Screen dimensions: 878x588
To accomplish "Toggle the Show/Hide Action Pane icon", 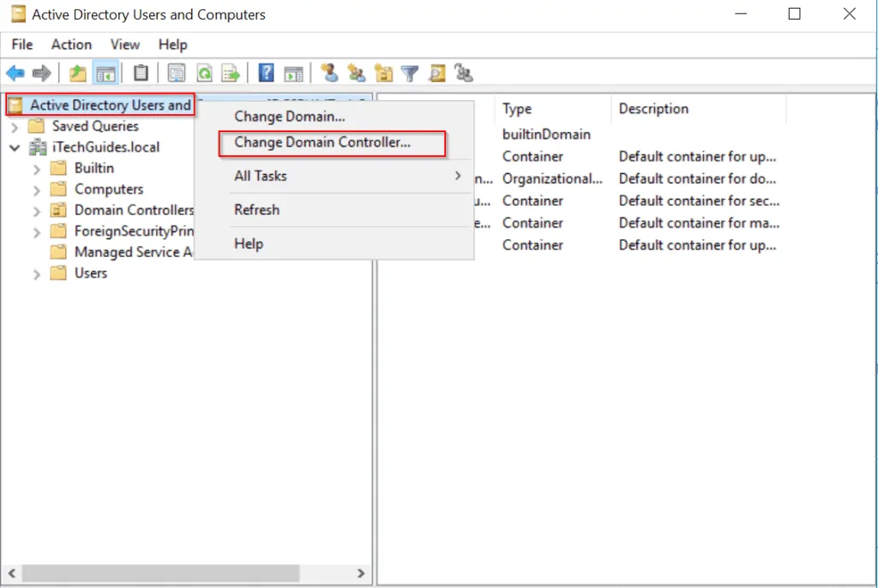I will [293, 73].
